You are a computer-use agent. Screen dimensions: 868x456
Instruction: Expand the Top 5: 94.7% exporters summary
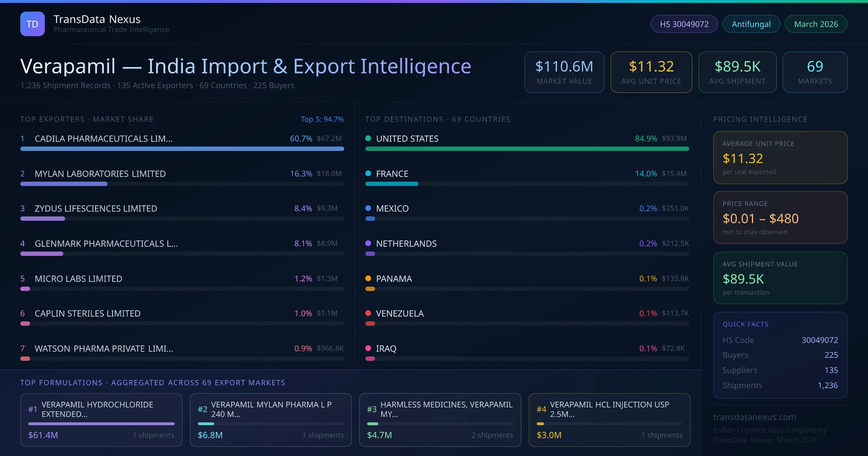(x=322, y=119)
